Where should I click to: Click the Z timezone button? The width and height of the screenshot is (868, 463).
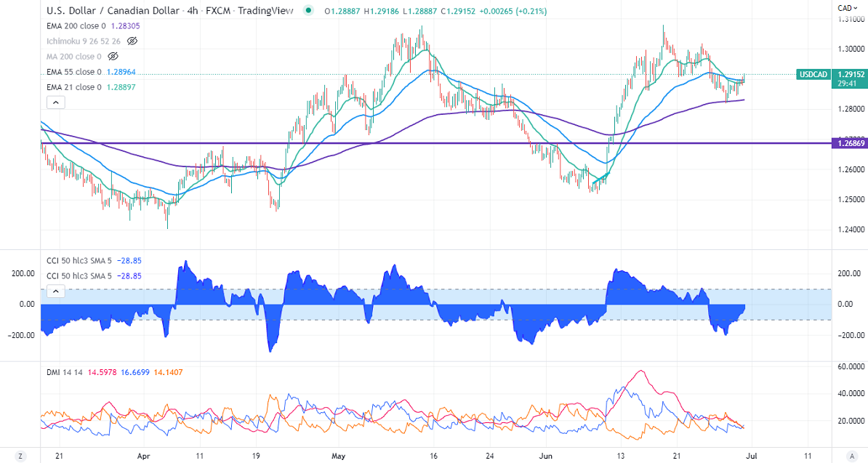coord(20,456)
